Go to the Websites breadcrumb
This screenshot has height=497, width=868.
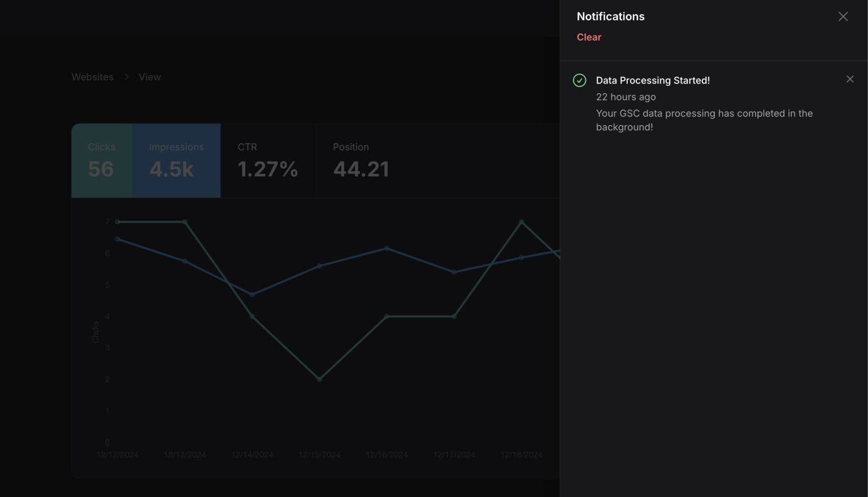click(x=92, y=77)
